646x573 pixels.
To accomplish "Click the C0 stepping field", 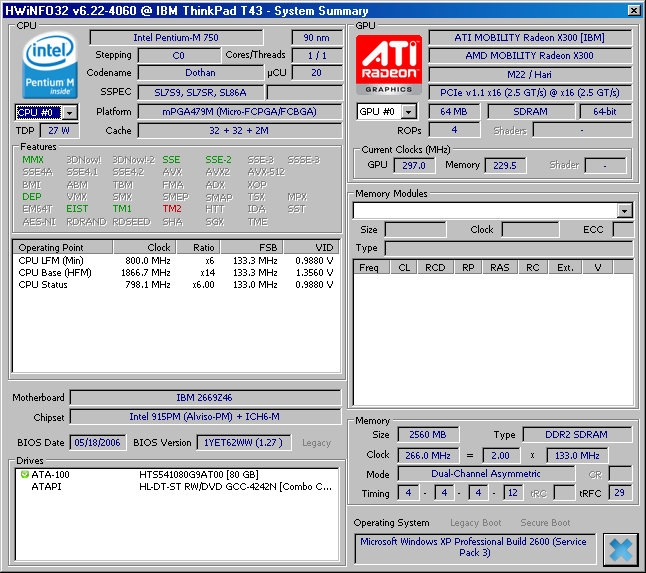I will point(179,56).
